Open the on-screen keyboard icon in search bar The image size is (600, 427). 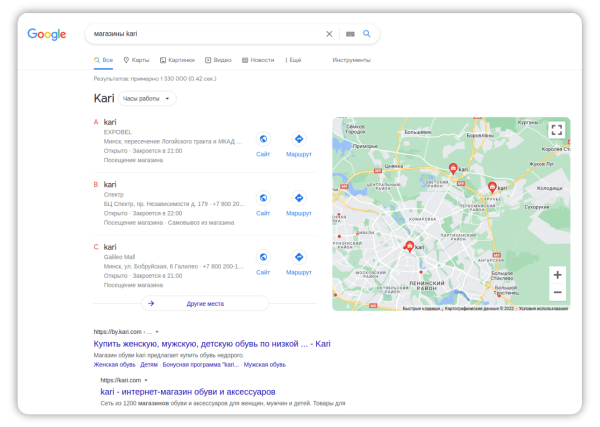pyautogui.click(x=350, y=34)
